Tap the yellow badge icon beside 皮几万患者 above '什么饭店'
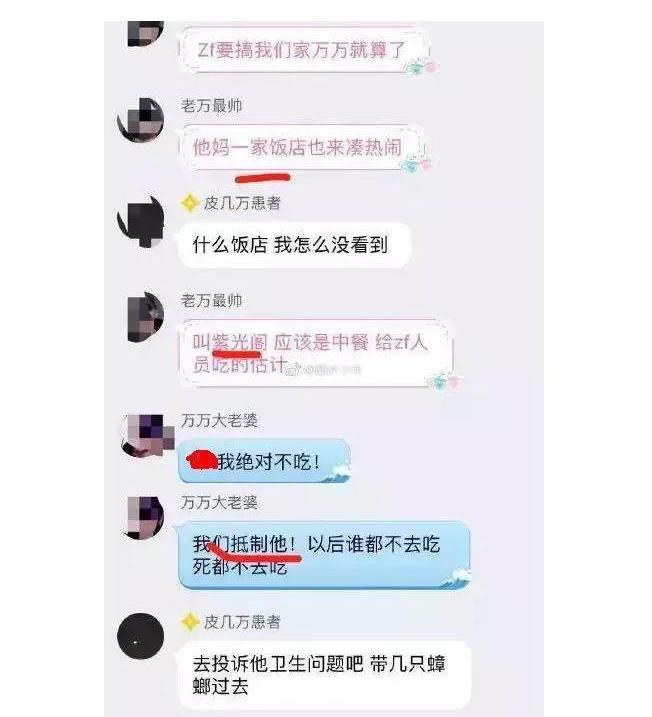652x717 pixels. pos(190,203)
